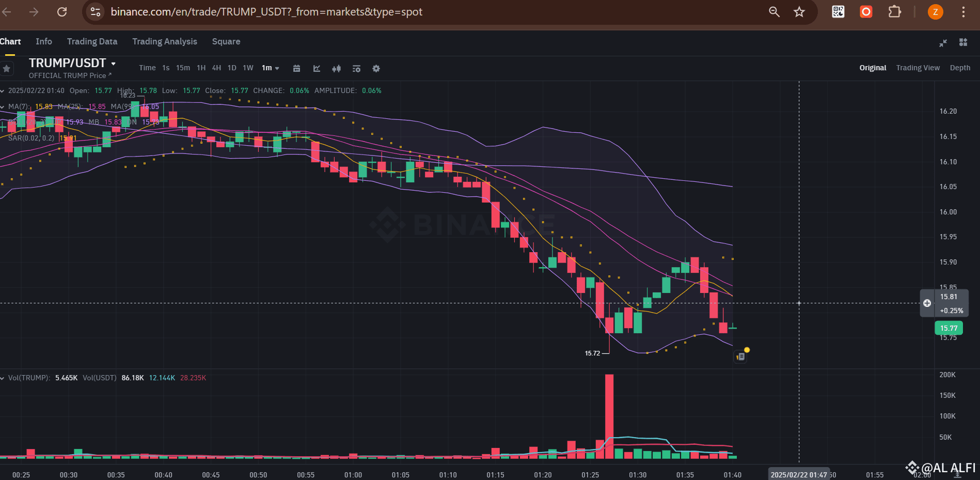Click the tall red volume bar
This screenshot has height=480, width=980.
(x=609, y=416)
